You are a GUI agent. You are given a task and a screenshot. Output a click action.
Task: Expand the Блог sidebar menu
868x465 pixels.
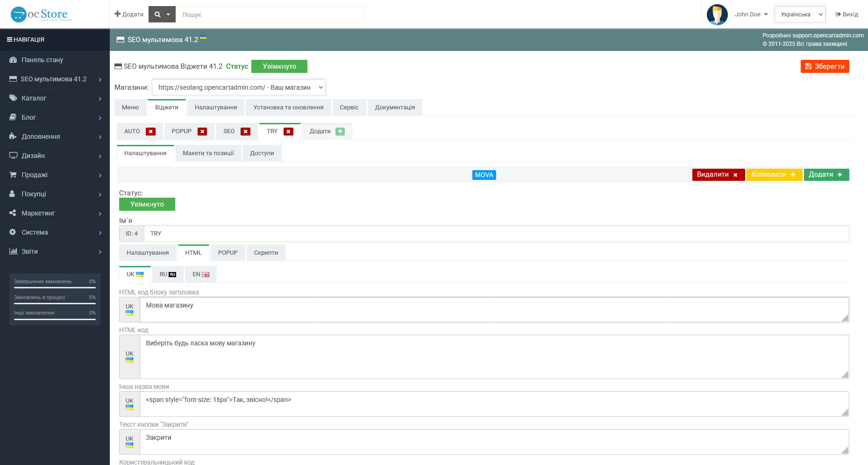click(x=55, y=117)
